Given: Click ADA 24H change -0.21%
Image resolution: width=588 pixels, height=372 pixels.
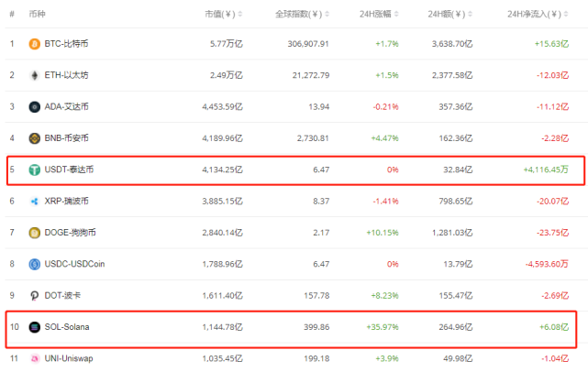Looking at the screenshot, I should (x=385, y=107).
